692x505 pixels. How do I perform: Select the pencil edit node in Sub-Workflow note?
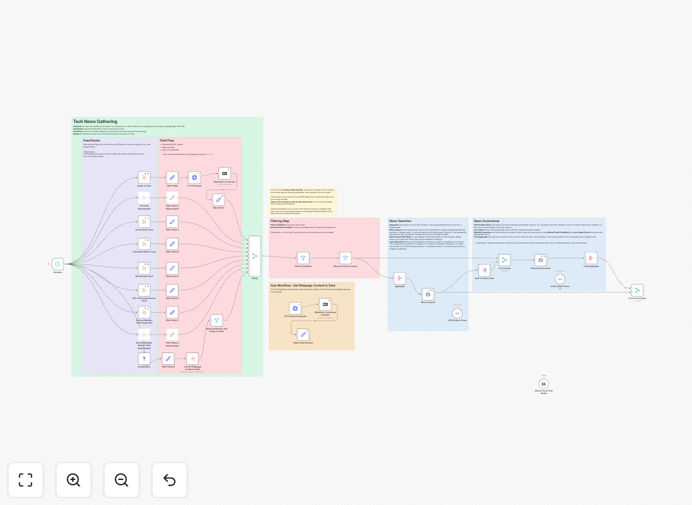303,334
